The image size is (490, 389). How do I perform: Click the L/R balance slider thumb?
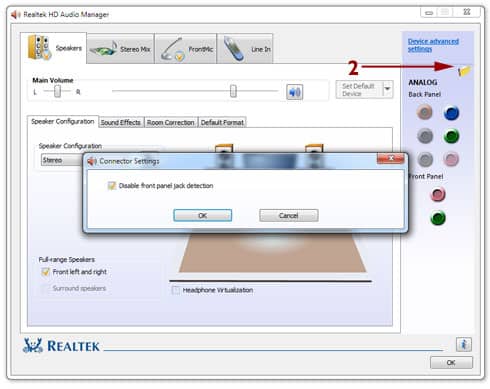57,91
